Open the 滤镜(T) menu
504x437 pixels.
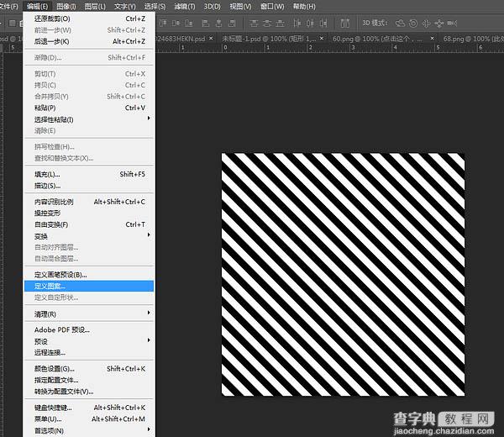tap(185, 6)
